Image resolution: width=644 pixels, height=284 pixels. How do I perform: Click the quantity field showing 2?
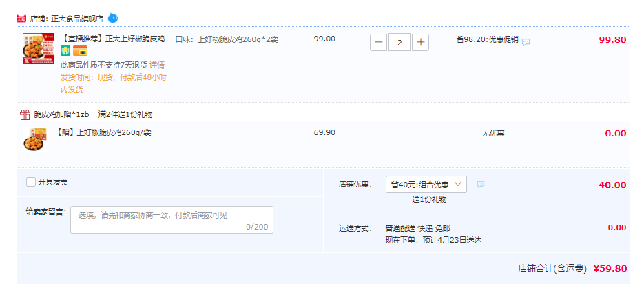tap(399, 42)
